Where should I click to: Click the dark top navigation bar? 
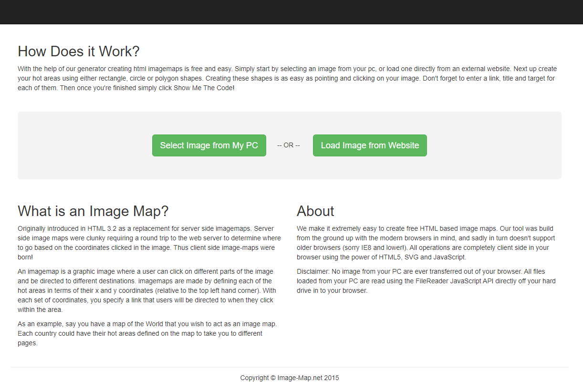click(x=291, y=12)
